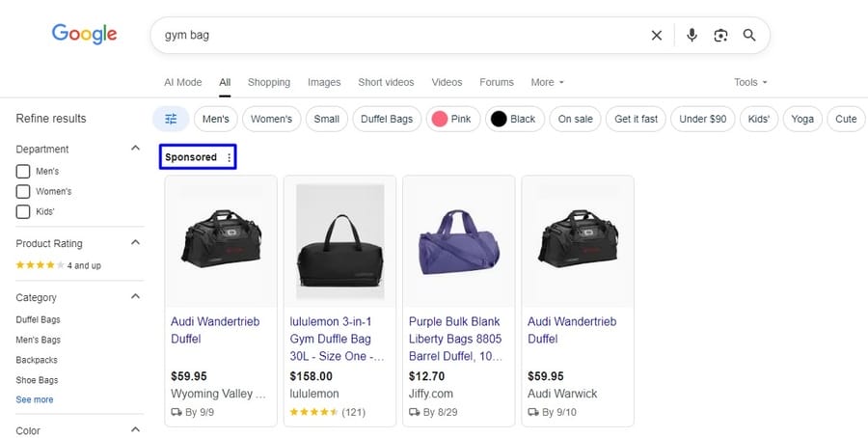Check the Men's department checkbox
Image resolution: width=868 pixels, height=438 pixels.
tap(23, 171)
